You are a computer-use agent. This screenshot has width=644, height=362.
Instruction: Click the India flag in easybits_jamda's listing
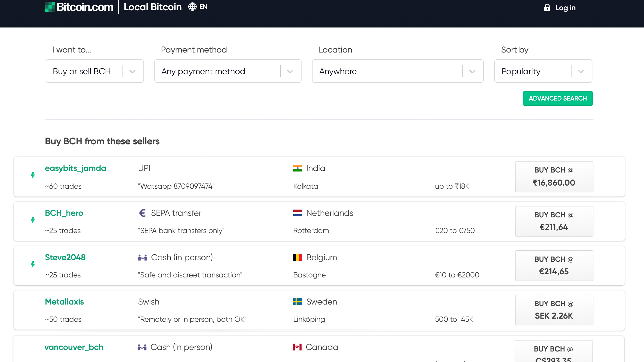coord(298,168)
